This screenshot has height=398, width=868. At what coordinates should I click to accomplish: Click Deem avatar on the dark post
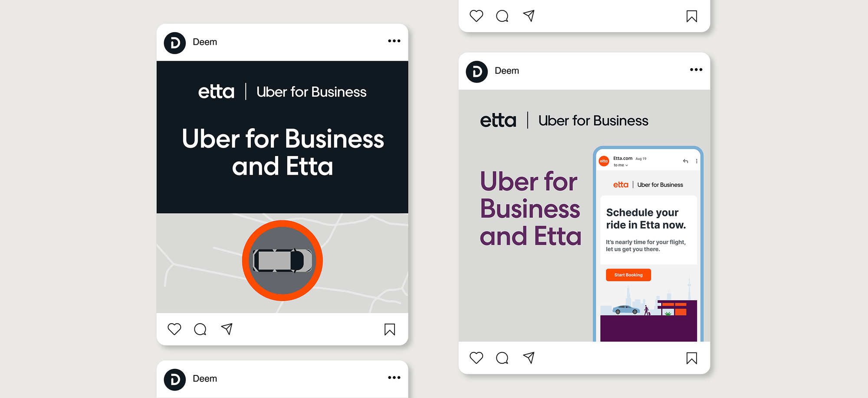(x=175, y=43)
